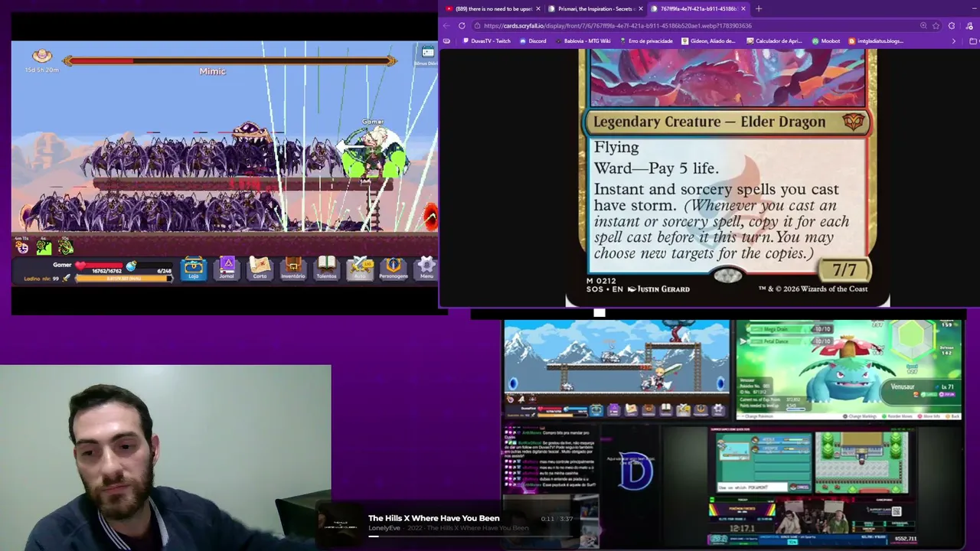Toggle the Auto crossed-swords battle icon
The width and height of the screenshot is (980, 551).
(360, 268)
